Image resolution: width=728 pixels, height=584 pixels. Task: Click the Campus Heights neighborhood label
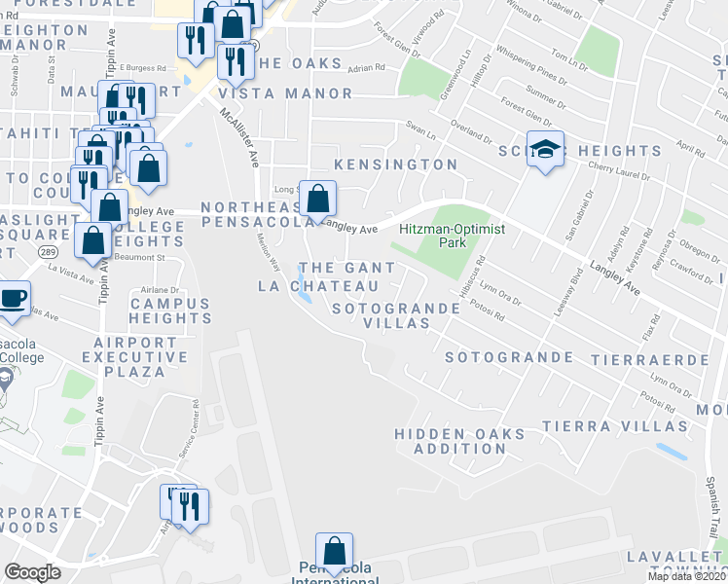pos(170,310)
